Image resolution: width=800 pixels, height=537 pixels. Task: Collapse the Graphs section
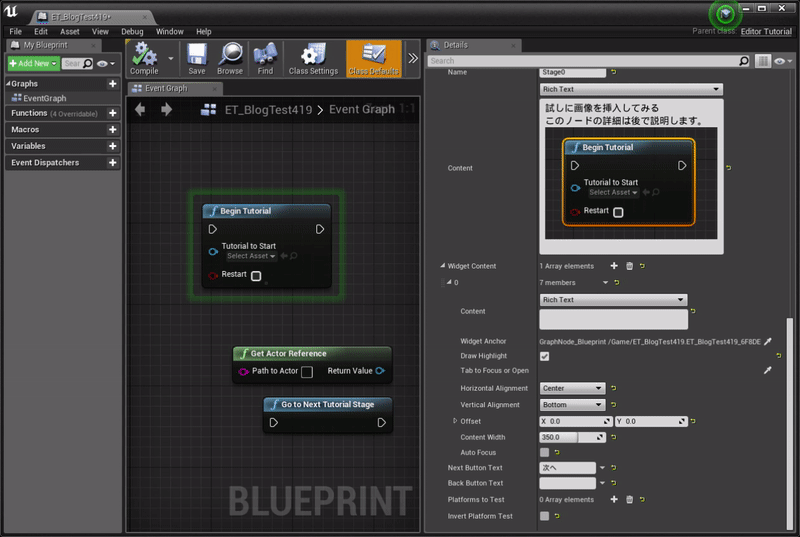[x=8, y=83]
